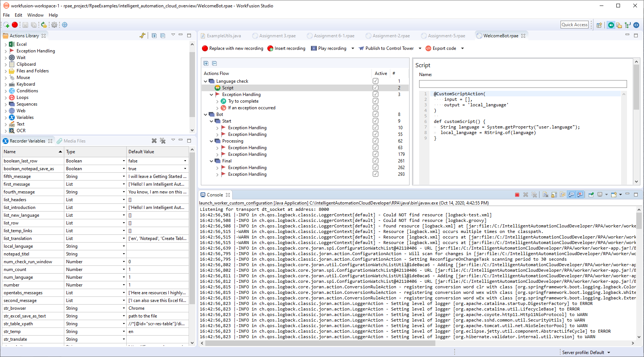
Task: Switch to the blue code perspective icon
Action: [636, 25]
